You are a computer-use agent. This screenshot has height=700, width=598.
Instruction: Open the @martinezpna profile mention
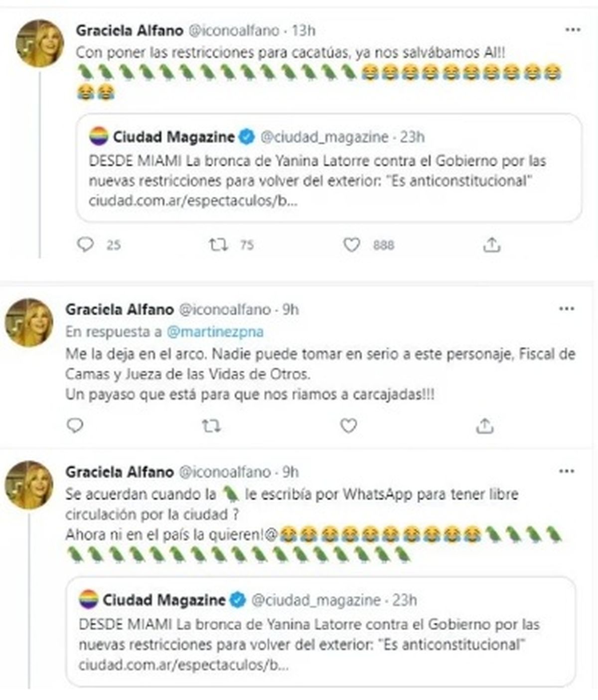coord(215,332)
